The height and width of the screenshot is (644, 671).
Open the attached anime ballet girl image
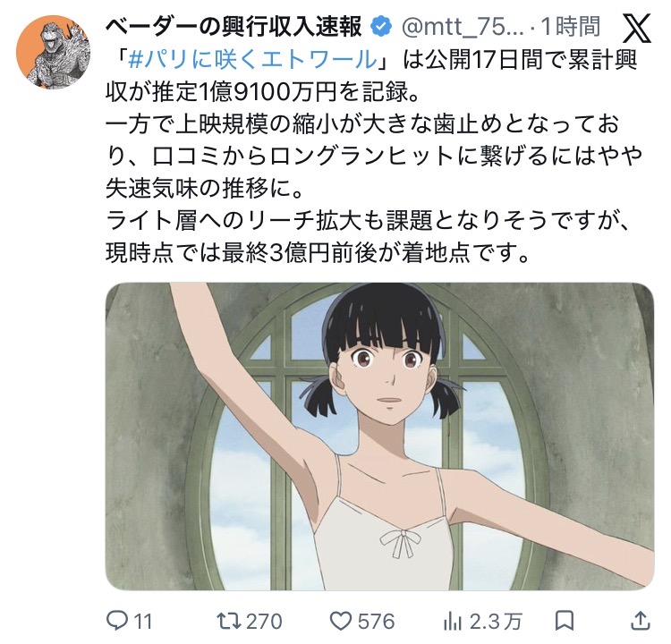tap(379, 436)
